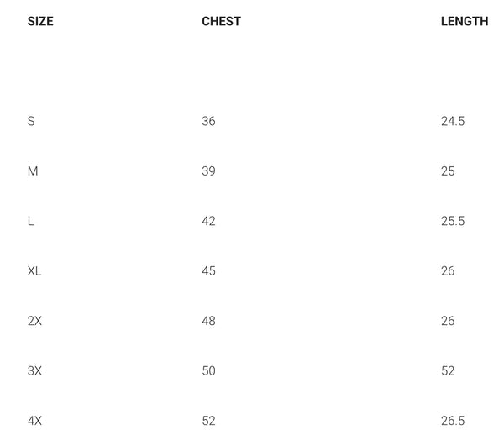Click the CHEST column header
This screenshot has height=446, width=504.
222,21
